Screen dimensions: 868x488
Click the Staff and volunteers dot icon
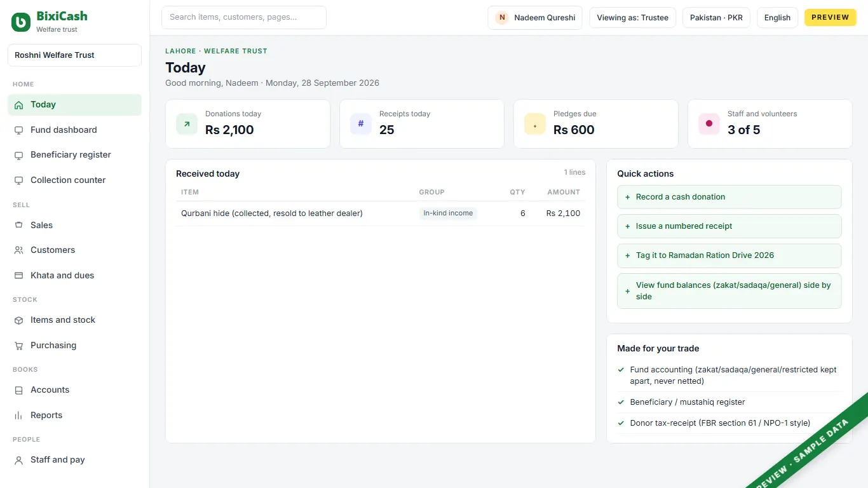(x=709, y=124)
